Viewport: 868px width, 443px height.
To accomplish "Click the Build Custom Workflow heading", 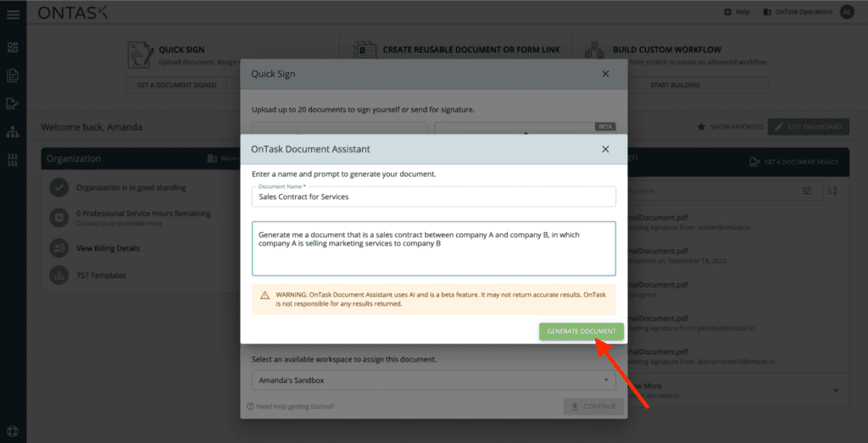I will [667, 50].
